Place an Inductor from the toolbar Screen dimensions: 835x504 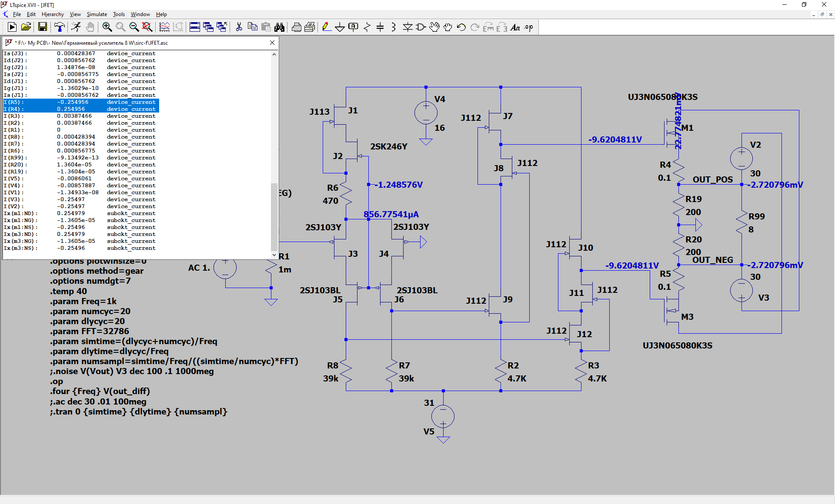[x=394, y=27]
